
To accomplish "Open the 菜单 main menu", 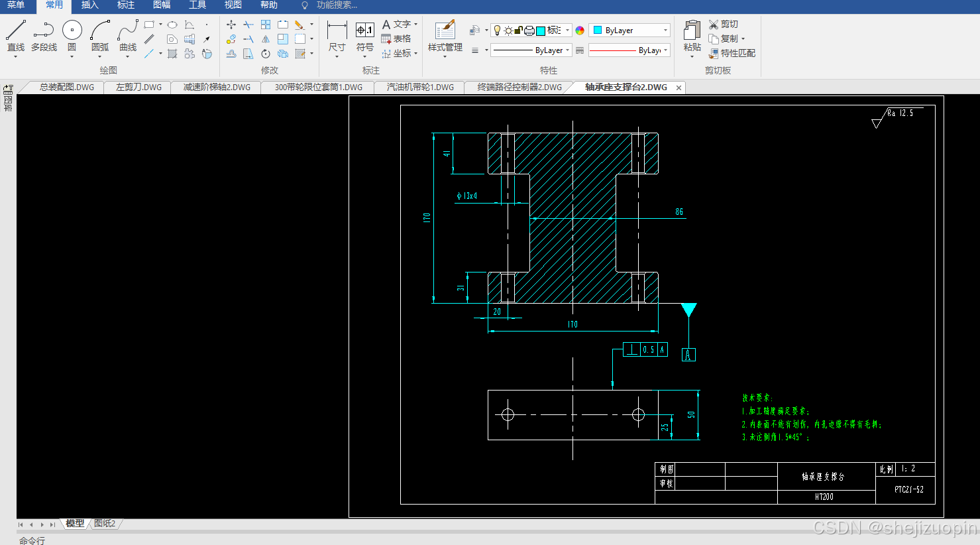I will (16, 5).
